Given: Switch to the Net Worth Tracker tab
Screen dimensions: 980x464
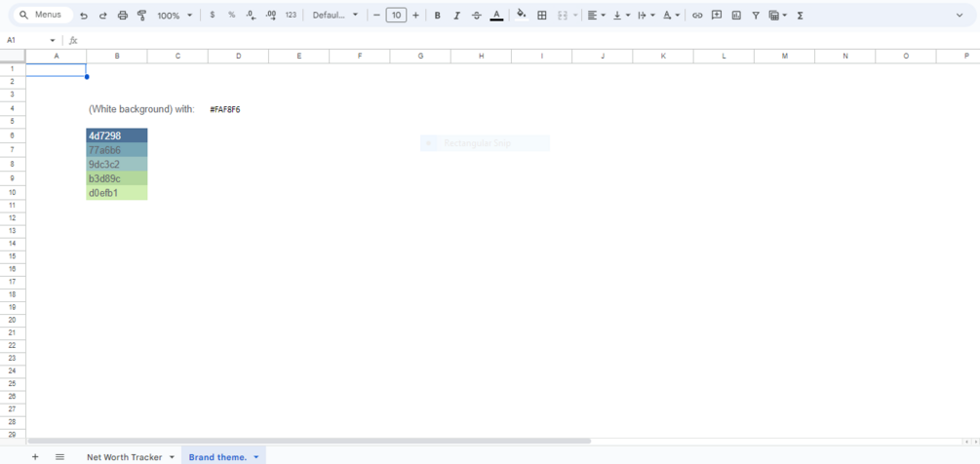Looking at the screenshot, I should [x=125, y=457].
